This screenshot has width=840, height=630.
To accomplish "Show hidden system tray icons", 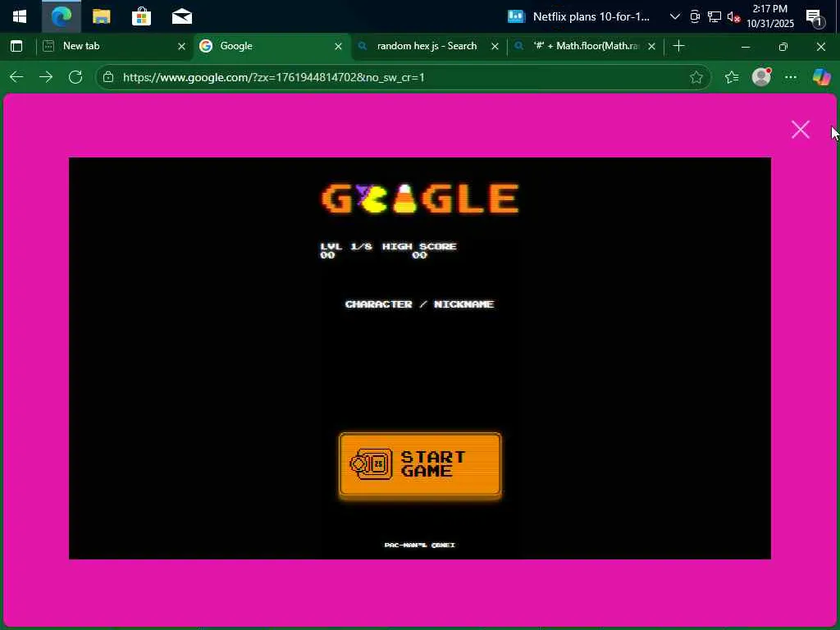I will tap(674, 16).
